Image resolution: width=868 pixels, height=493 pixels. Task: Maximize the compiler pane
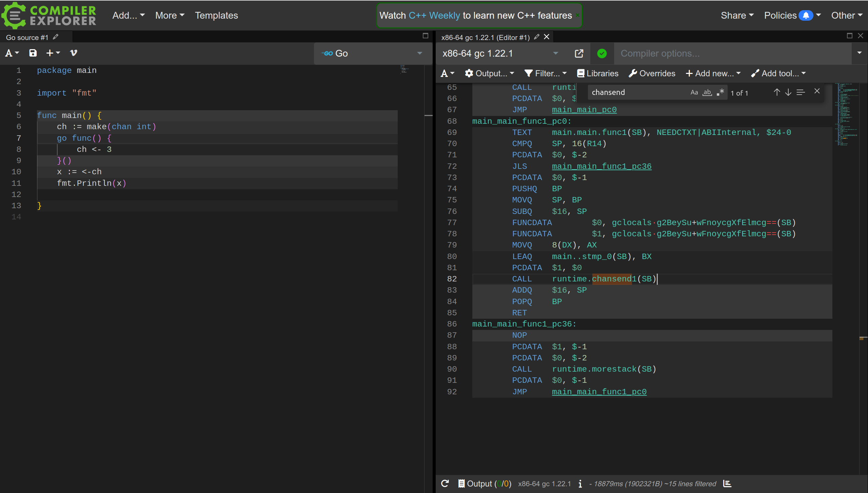(849, 36)
